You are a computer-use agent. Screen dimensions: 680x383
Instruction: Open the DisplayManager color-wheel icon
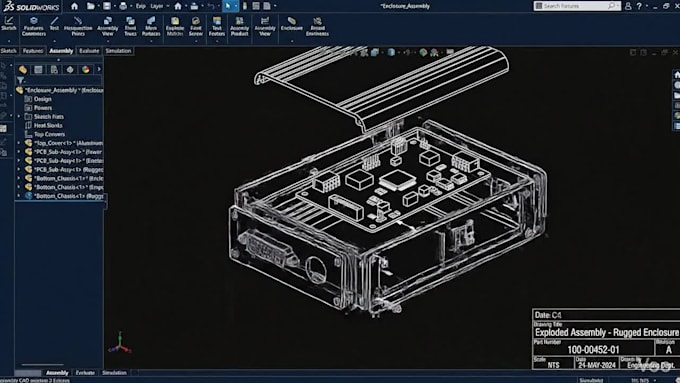[85, 69]
